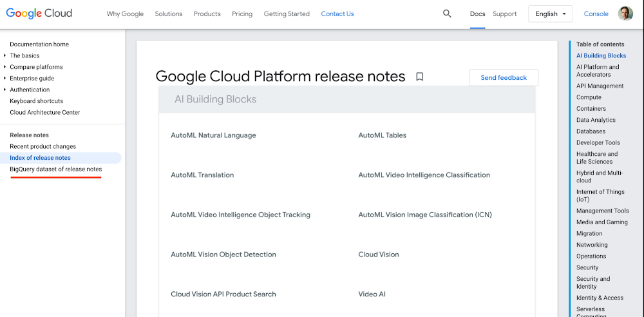Screen dimensions: 644x317
Task: Jump to Security and Identity section
Action: click(x=593, y=283)
